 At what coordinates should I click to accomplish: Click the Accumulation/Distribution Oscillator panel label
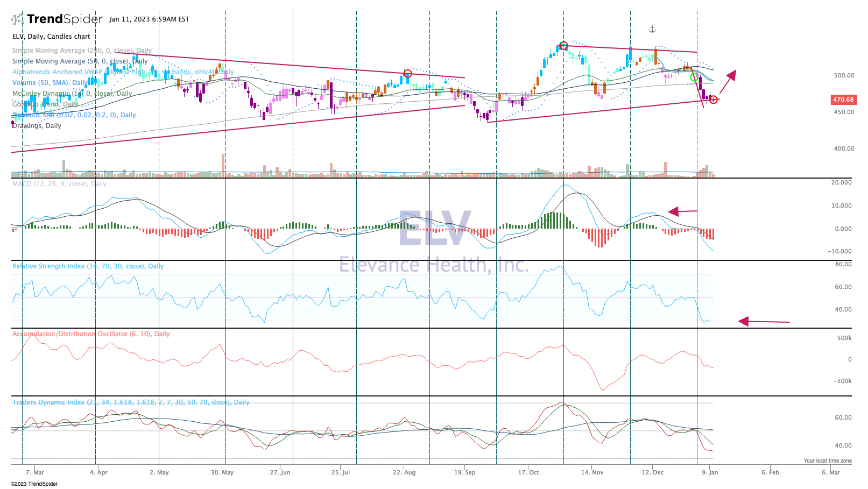tap(91, 334)
